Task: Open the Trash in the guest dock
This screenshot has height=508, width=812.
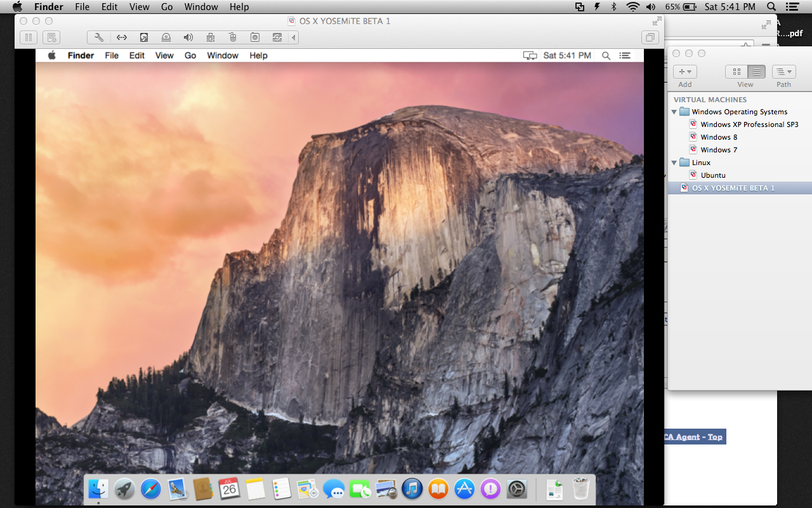Action: coord(581,489)
